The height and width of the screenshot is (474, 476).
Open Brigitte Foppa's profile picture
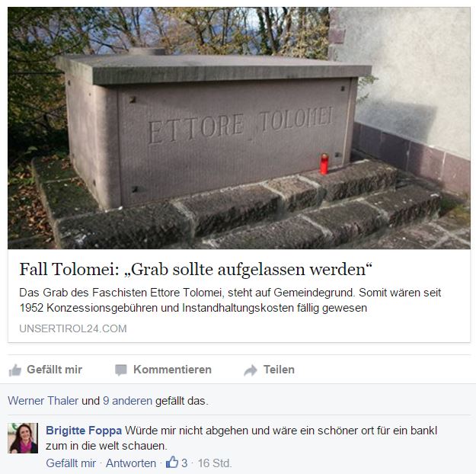coord(23,438)
